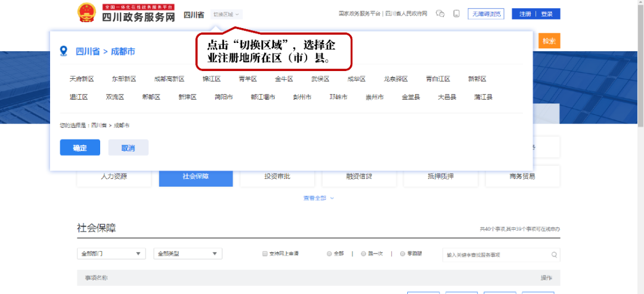Switch to the 融资信贷 category tab
The width and height of the screenshot is (644, 294).
359,177
